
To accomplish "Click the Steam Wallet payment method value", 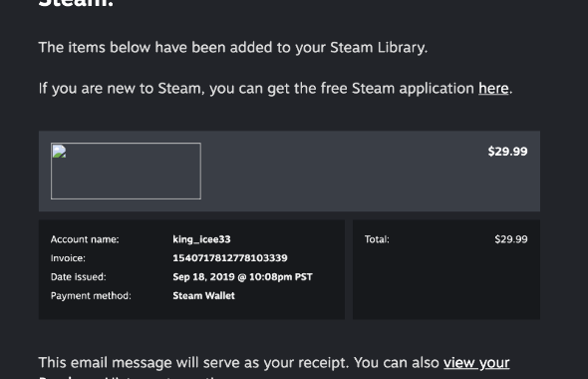I will coord(203,295).
